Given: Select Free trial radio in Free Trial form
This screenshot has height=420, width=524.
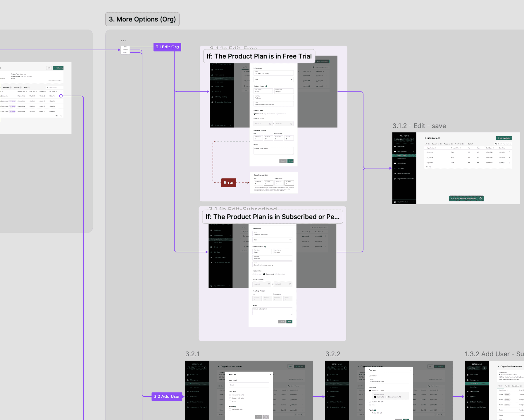Looking at the screenshot, I should pyautogui.click(x=254, y=114).
